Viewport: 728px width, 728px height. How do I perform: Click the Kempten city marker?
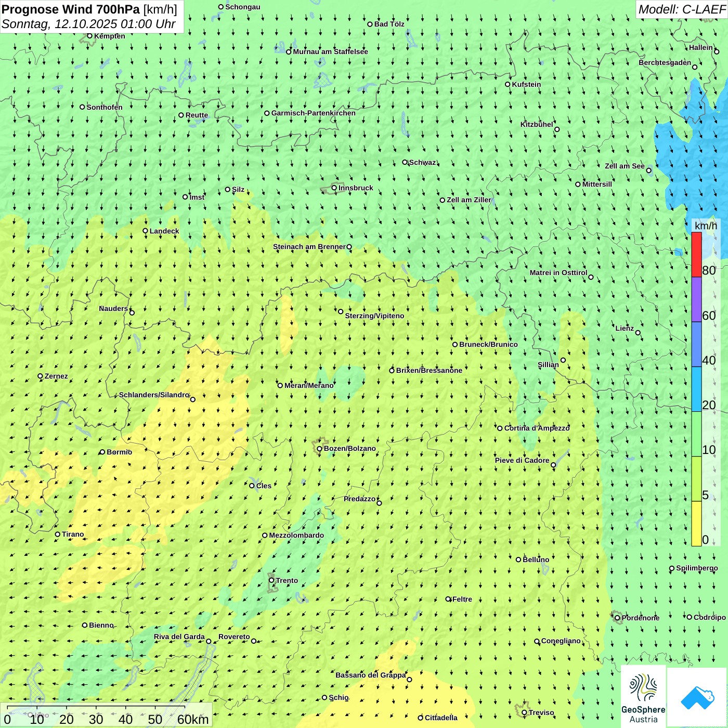click(x=89, y=36)
